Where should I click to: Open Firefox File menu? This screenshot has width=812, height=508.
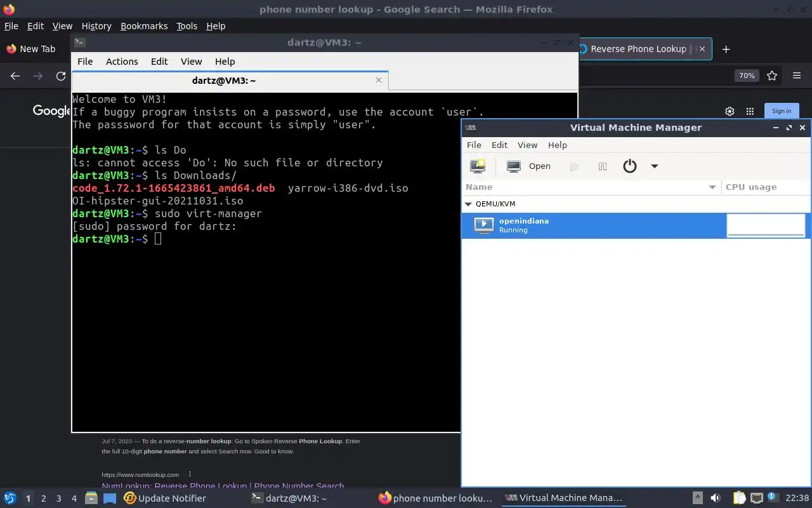tap(11, 26)
